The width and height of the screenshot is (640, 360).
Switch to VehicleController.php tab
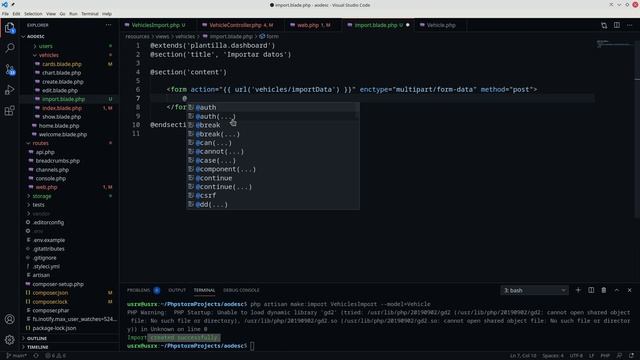coord(241,25)
